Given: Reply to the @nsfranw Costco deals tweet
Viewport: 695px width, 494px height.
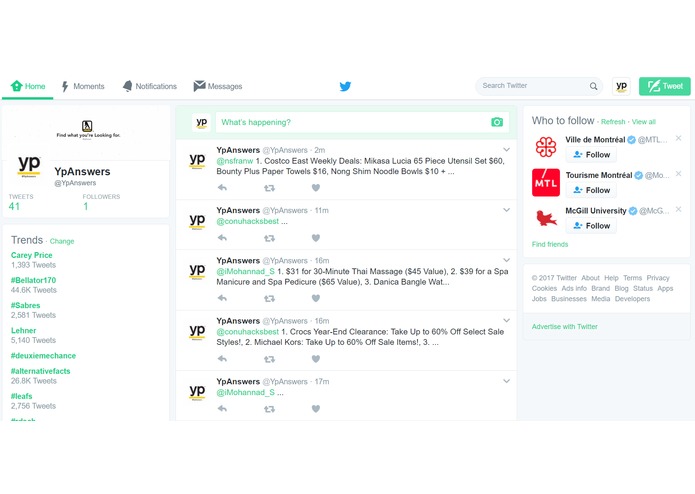Looking at the screenshot, I should (223, 188).
